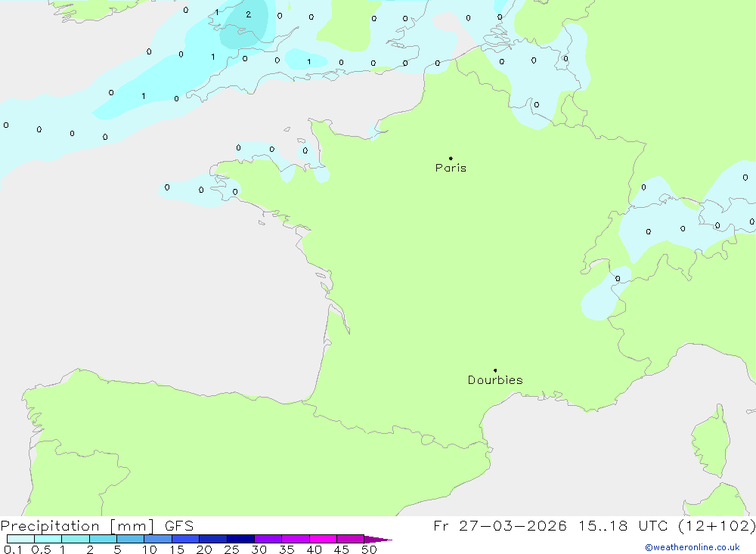Click the 15 legend scale label
Viewport: 756px width, 554px height.
pyautogui.click(x=177, y=549)
